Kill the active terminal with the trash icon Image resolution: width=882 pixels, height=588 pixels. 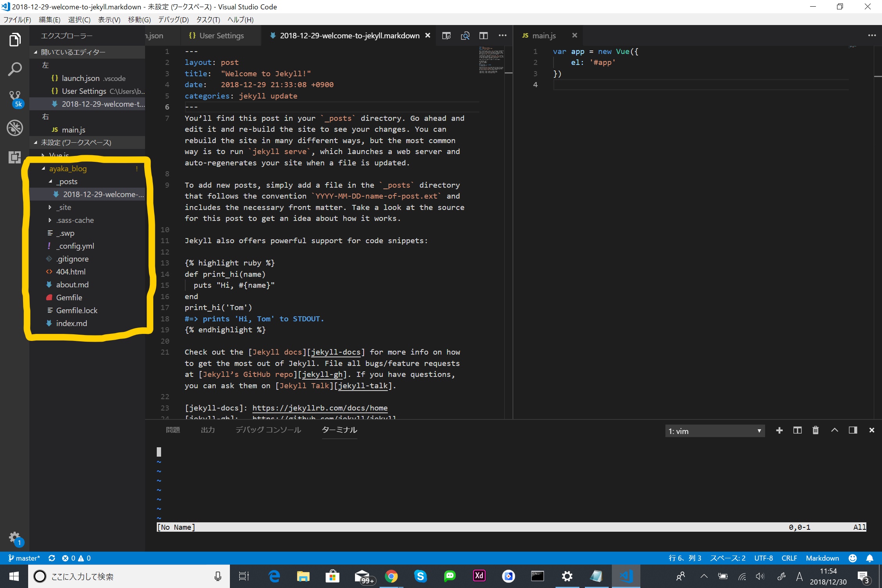(816, 430)
